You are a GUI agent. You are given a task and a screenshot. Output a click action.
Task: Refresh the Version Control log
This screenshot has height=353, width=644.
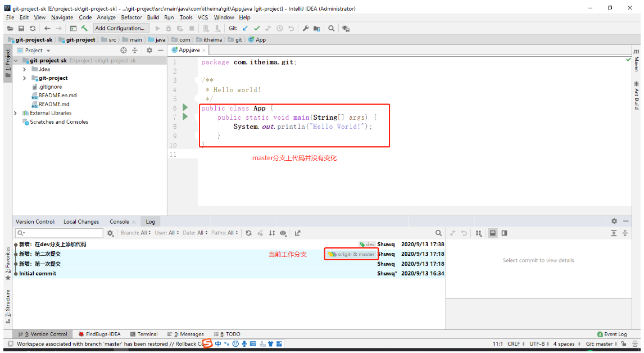[x=248, y=233]
